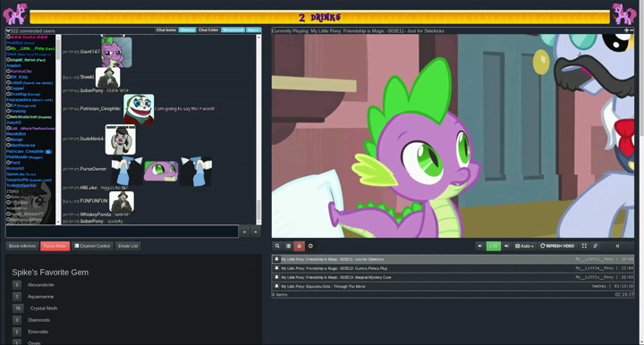The width and height of the screenshot is (644, 345).
Task: Enter fullscreen with the expand icon
Action: [584, 246]
